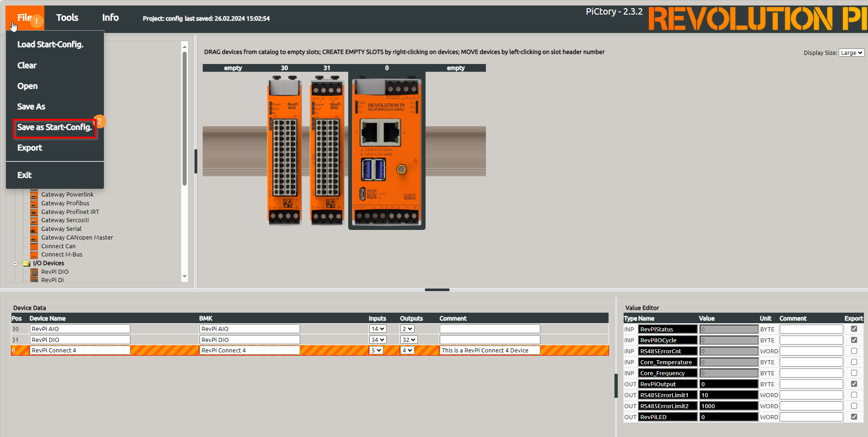Open Inputs dropdown for RevPi AIO row

pyautogui.click(x=377, y=329)
